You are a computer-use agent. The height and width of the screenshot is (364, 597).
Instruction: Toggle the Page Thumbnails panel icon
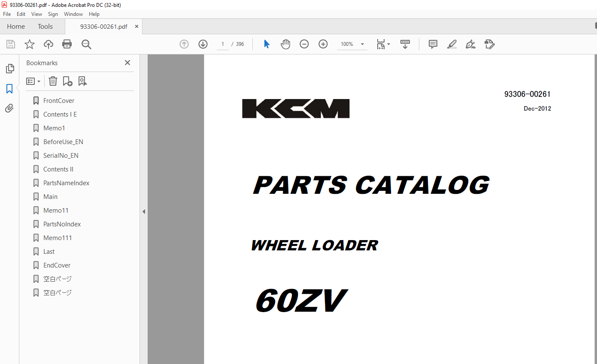coord(9,69)
